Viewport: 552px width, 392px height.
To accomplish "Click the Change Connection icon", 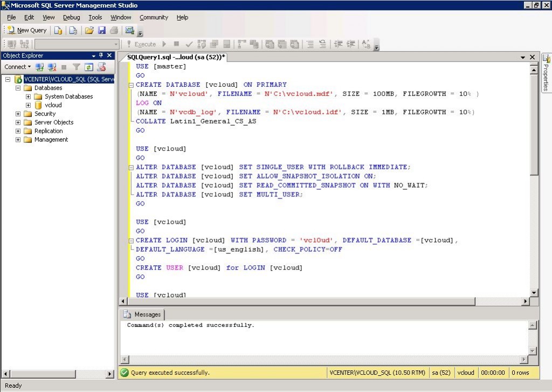I will click(x=24, y=44).
